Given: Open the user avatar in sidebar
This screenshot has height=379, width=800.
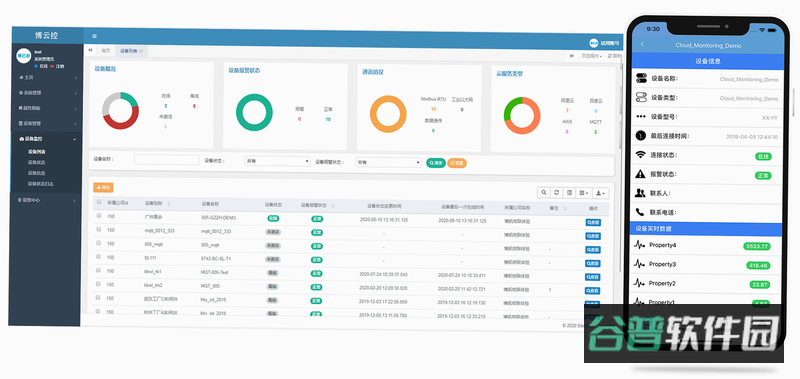Looking at the screenshot, I should (x=23, y=56).
